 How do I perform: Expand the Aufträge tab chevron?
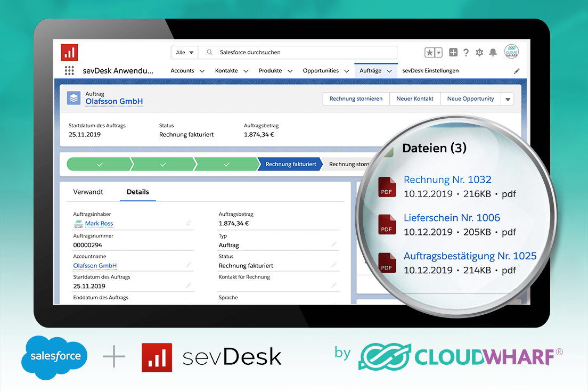388,70
